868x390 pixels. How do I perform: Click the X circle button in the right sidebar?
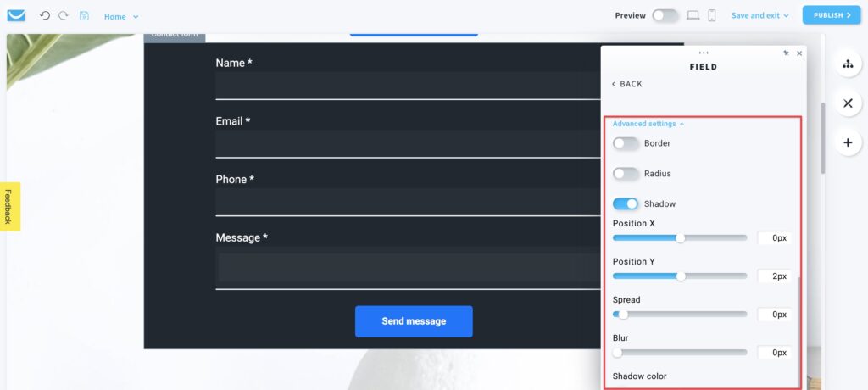(x=848, y=103)
